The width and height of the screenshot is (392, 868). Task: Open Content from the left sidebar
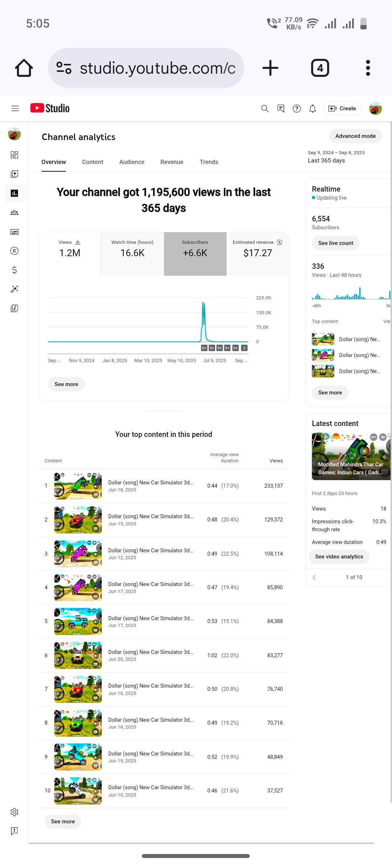coord(15,174)
